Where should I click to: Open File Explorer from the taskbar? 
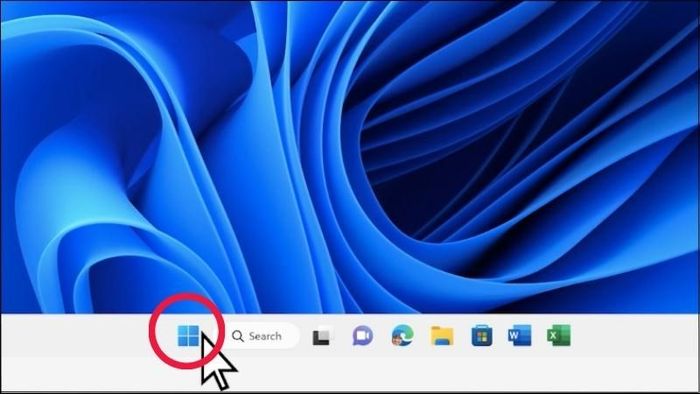point(442,336)
